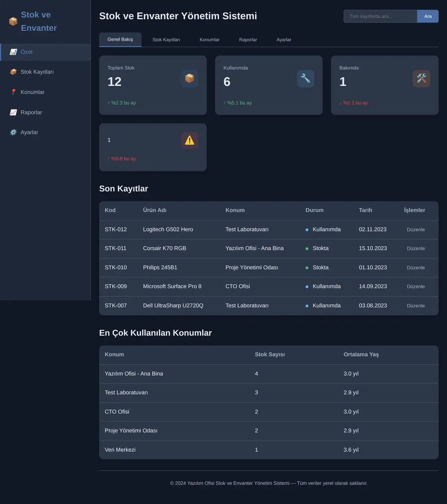Open Ayarlar from the sidebar
Viewport: 447px width, 504px height.
(x=45, y=132)
